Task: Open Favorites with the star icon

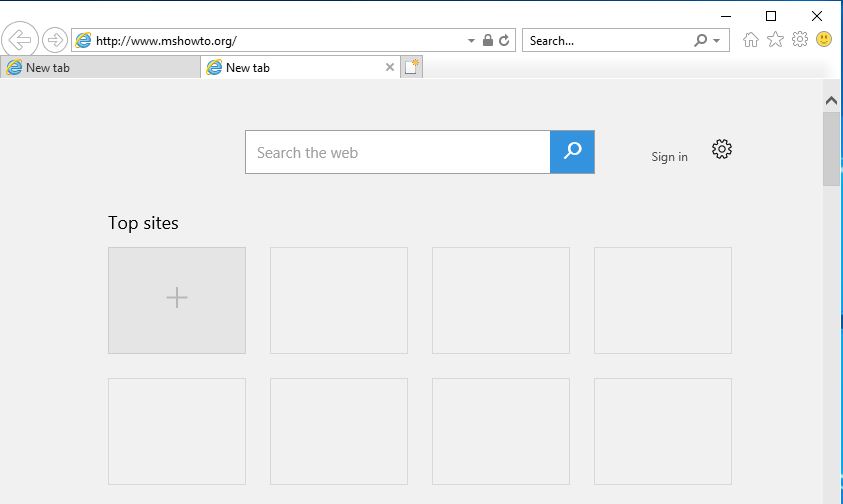Action: tap(775, 40)
